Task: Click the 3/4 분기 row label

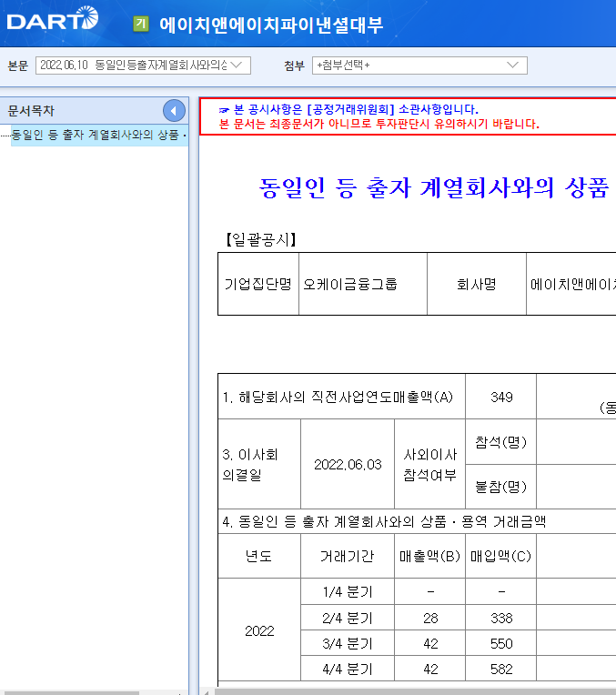Action: [348, 643]
